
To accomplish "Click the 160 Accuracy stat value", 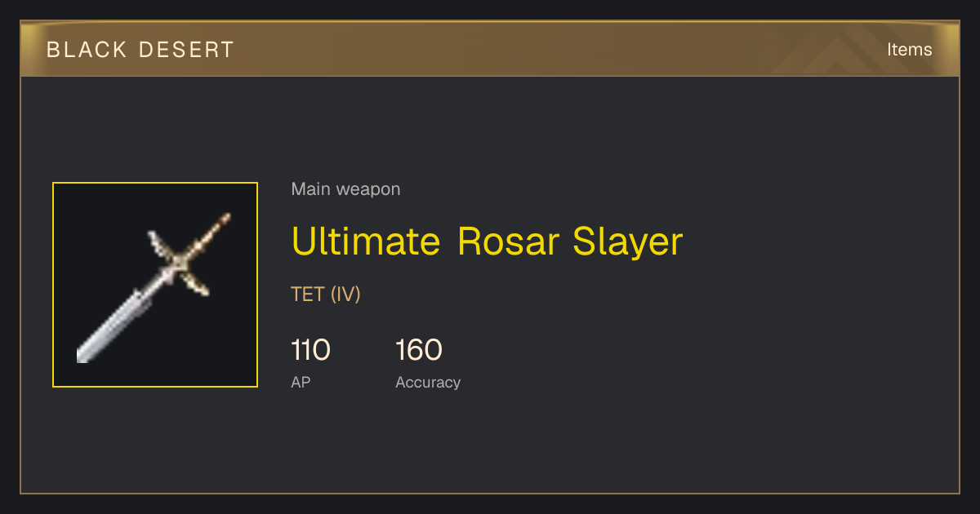I will [419, 350].
